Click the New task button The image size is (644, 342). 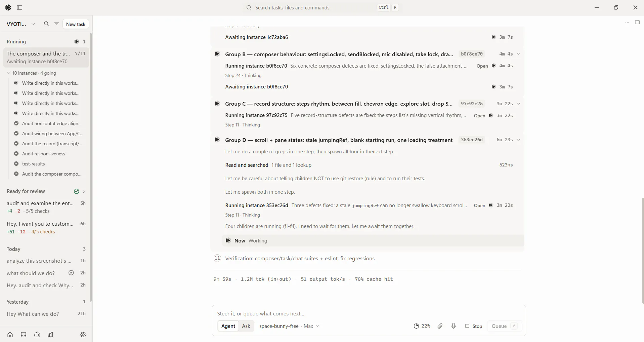click(76, 24)
